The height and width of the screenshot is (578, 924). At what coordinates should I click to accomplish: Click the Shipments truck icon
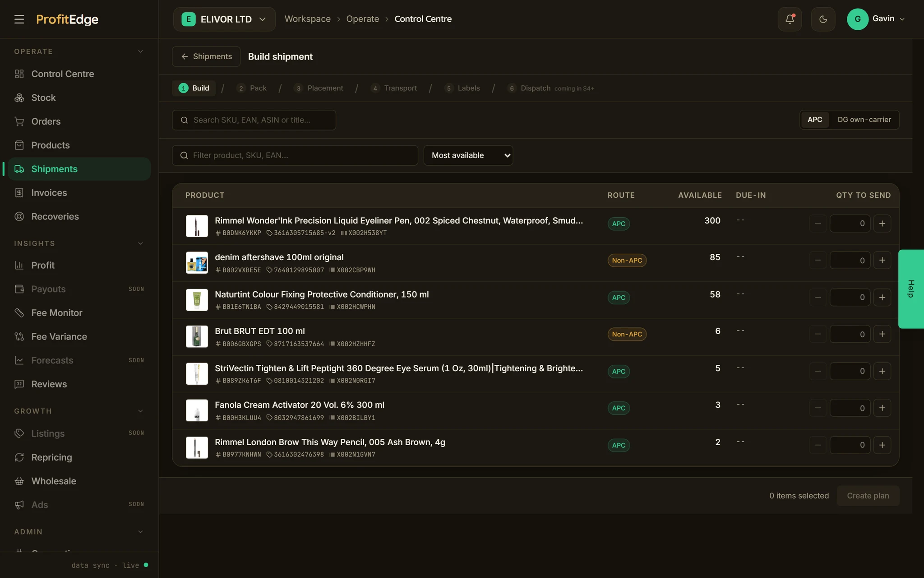pyautogui.click(x=19, y=169)
